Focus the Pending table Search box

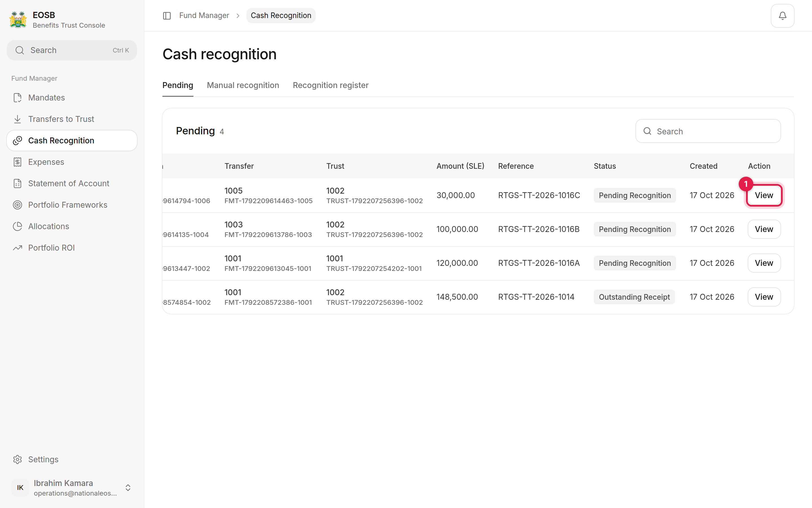(x=708, y=131)
